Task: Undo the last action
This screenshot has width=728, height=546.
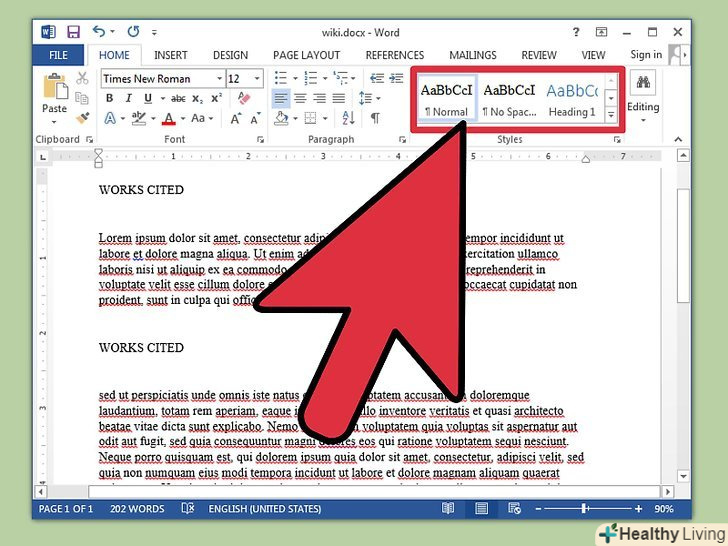Action: 99,32
